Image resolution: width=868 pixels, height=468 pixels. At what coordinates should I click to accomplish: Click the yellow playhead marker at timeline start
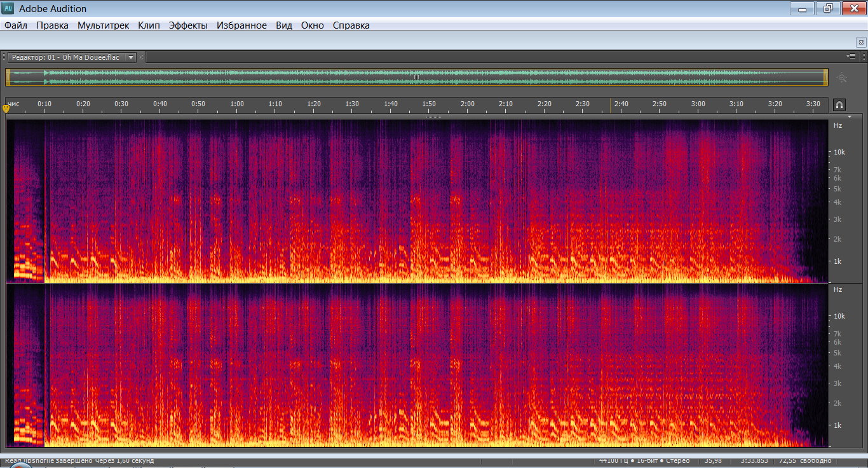coord(6,109)
